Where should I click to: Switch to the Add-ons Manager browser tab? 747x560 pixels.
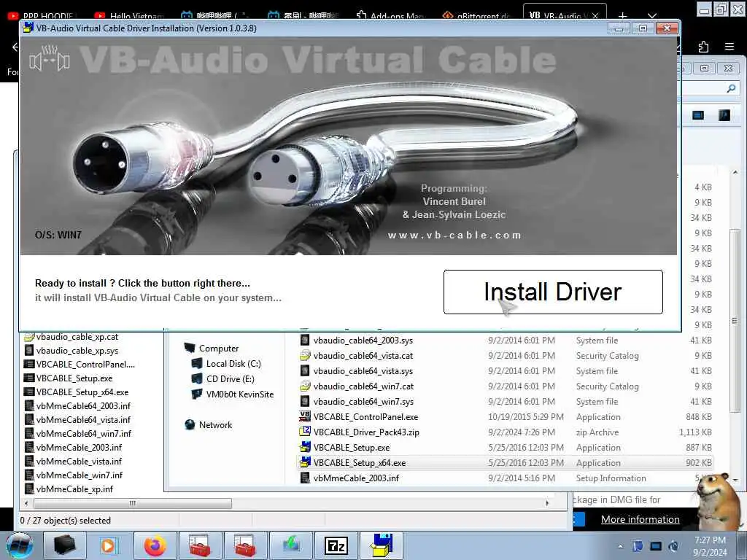[x=390, y=16]
